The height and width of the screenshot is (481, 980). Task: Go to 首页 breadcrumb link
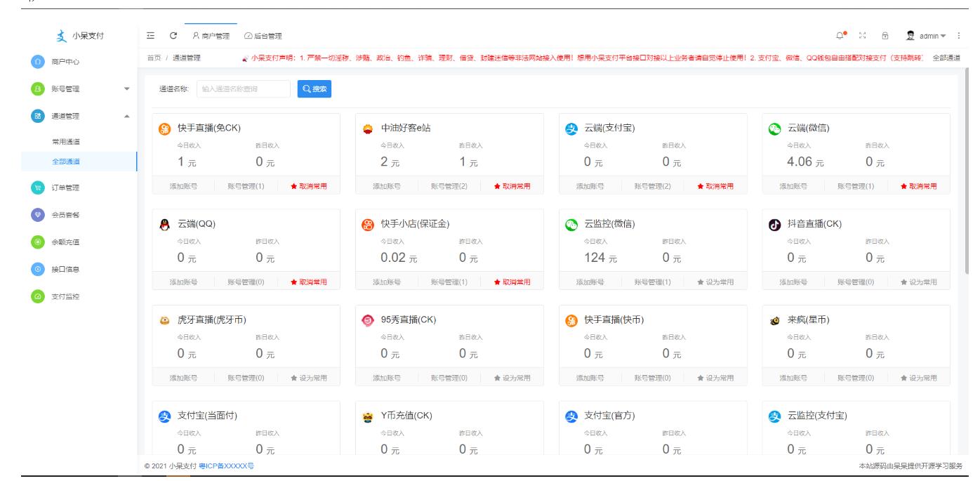click(x=154, y=58)
